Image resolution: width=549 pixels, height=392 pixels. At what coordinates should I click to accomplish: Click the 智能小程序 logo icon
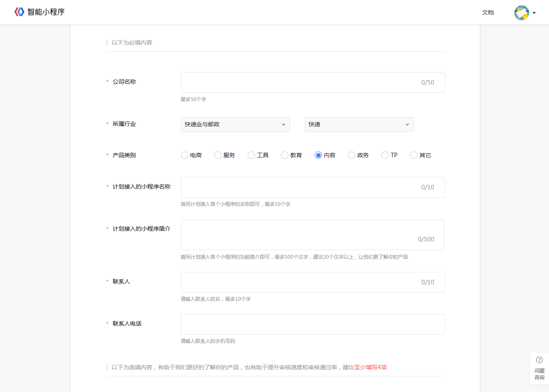click(x=19, y=12)
